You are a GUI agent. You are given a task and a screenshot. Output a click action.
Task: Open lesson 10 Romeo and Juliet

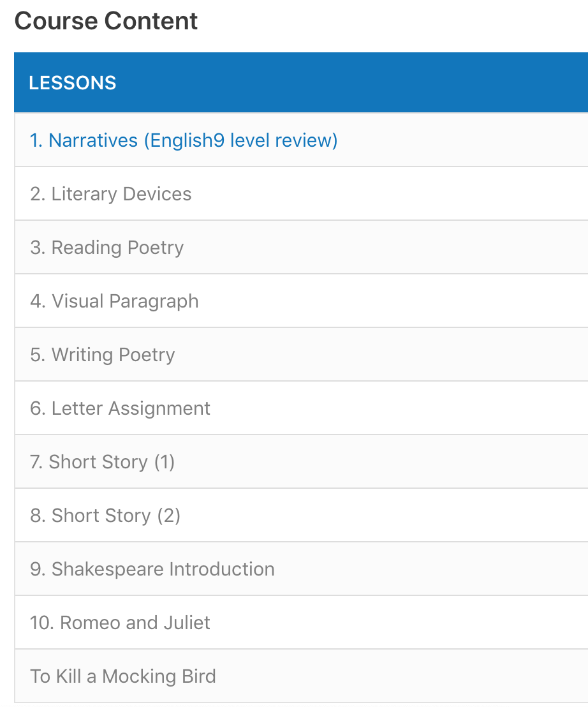tap(121, 623)
